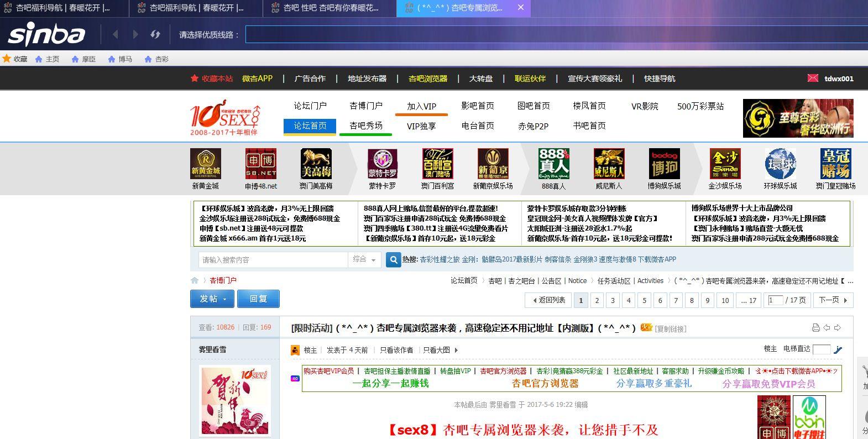
Task: Open the 综合 search scope dropdown
Action: [x=364, y=259]
